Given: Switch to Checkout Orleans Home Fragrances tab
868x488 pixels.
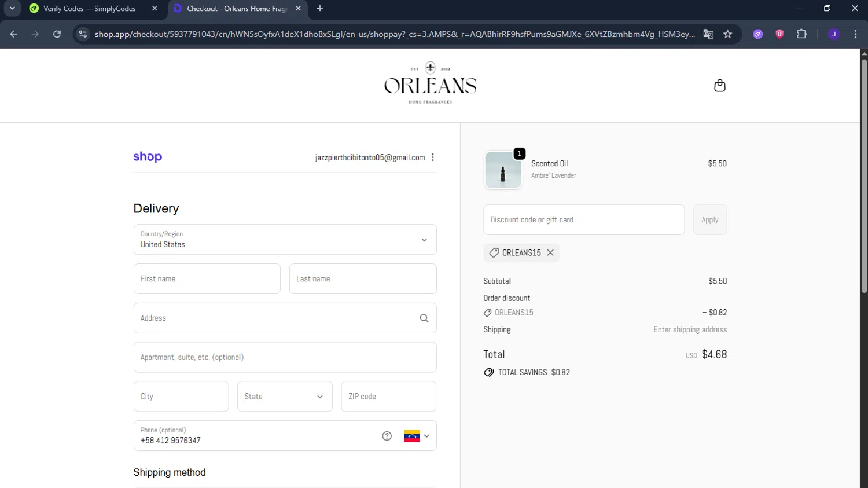Looking at the screenshot, I should [x=237, y=9].
